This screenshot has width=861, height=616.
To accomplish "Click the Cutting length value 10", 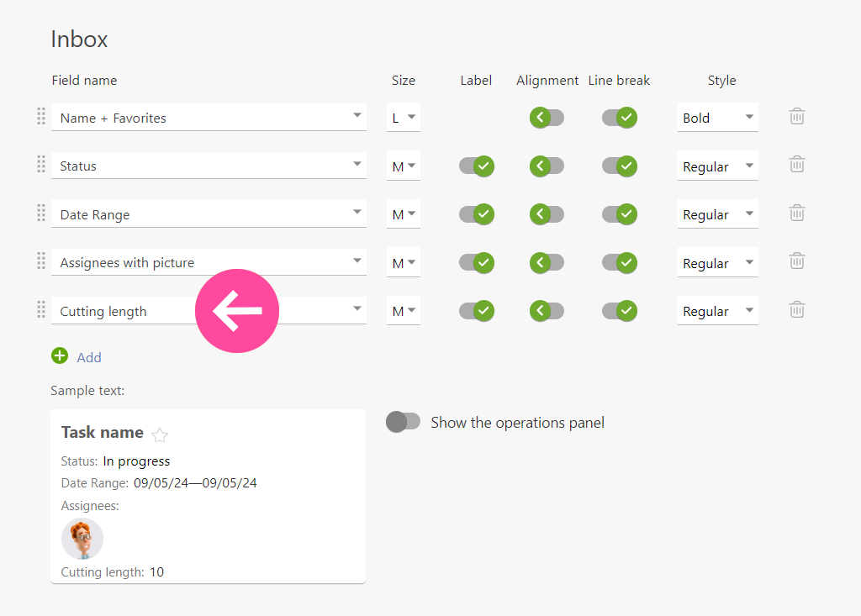I will (x=156, y=572).
